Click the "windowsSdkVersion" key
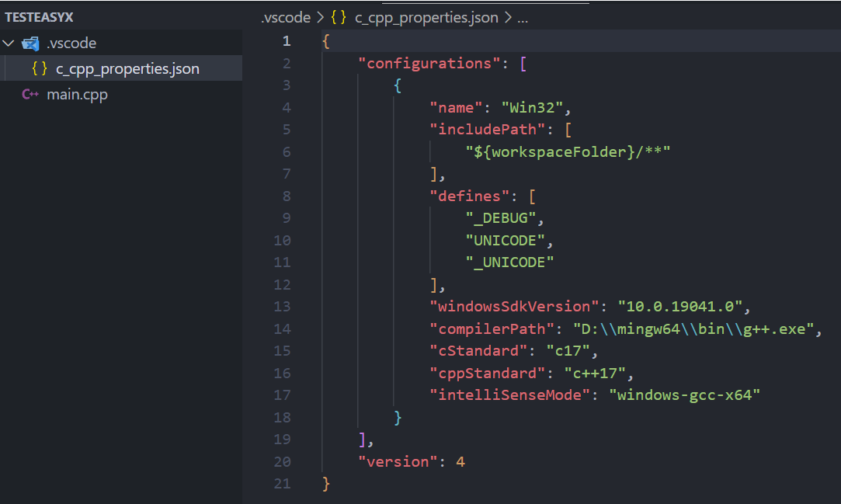 point(514,307)
